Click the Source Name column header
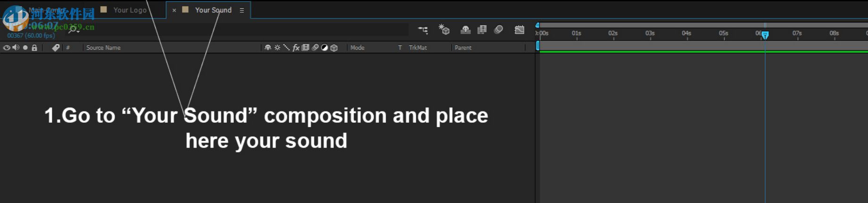The width and height of the screenshot is (868, 203). pyautogui.click(x=103, y=48)
